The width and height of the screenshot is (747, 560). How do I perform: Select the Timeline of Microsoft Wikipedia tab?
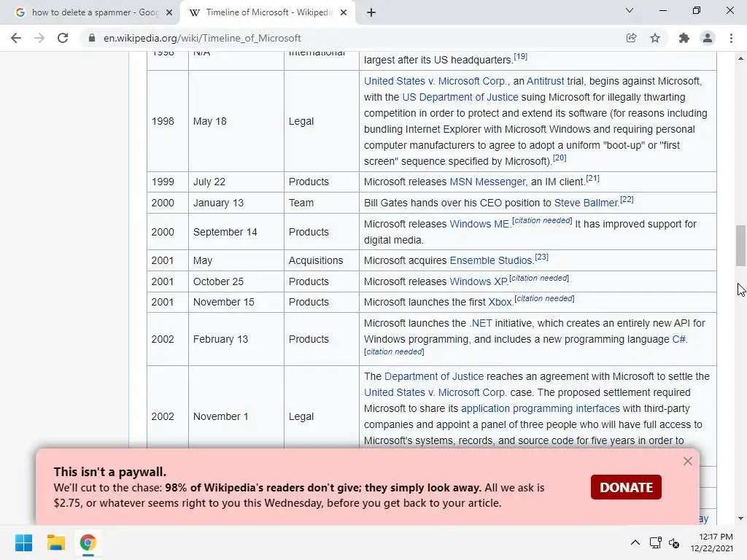pyautogui.click(x=268, y=13)
